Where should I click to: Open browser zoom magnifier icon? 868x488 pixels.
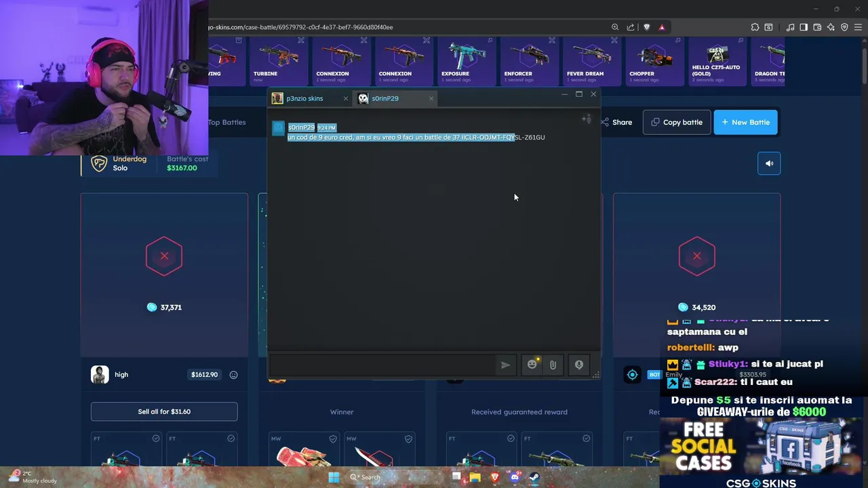point(615,27)
